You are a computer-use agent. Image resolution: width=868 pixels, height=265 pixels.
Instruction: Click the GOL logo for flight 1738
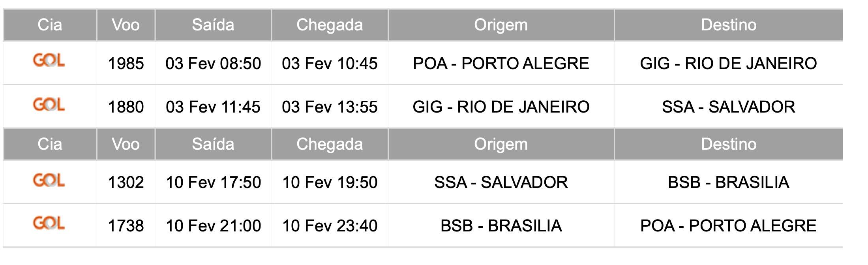pos(49,224)
